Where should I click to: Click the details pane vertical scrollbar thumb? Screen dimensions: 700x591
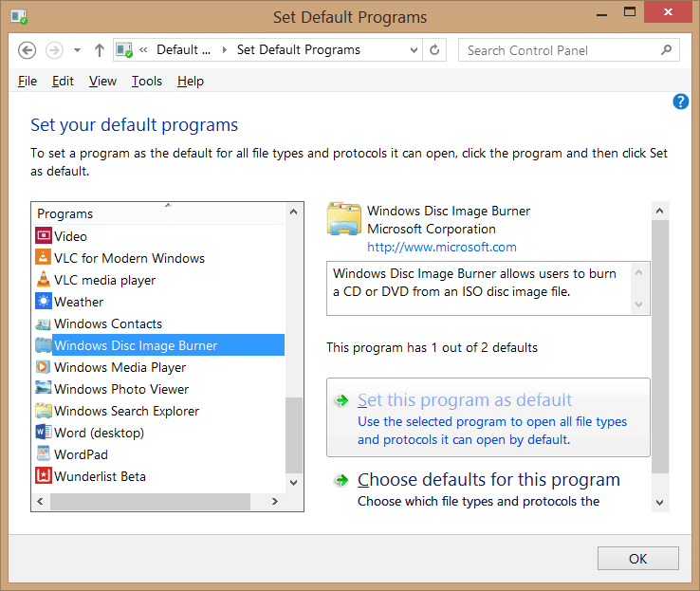[660, 346]
